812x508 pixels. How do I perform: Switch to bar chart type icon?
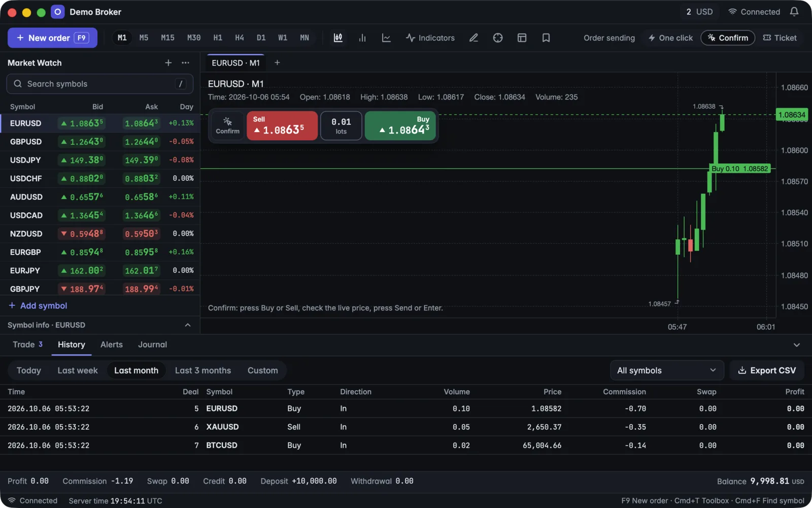362,38
